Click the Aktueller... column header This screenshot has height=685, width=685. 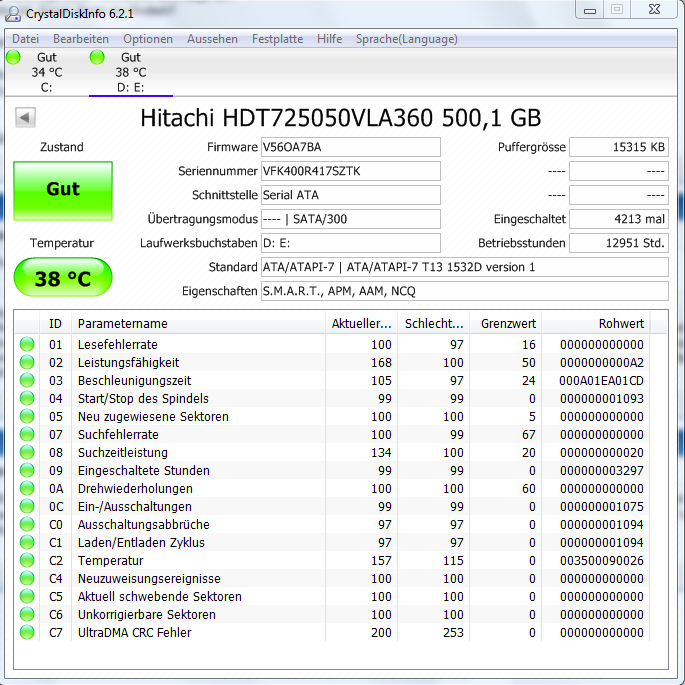pos(361,323)
